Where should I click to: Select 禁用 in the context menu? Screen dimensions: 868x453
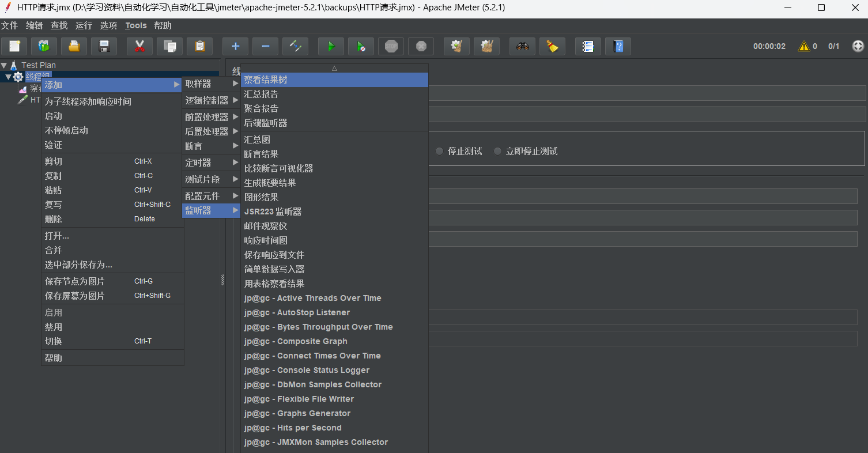[112, 327]
